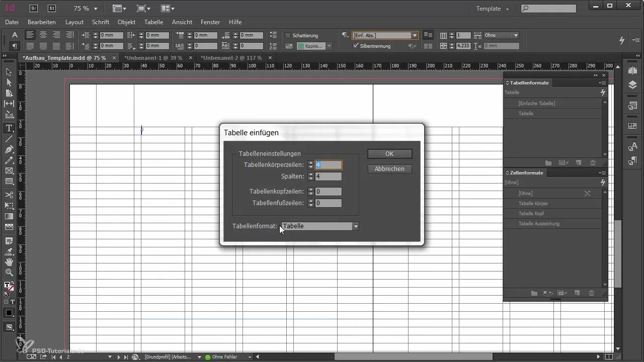The height and width of the screenshot is (362, 644).
Task: Open the Template workspace switcher
Action: coord(493,9)
